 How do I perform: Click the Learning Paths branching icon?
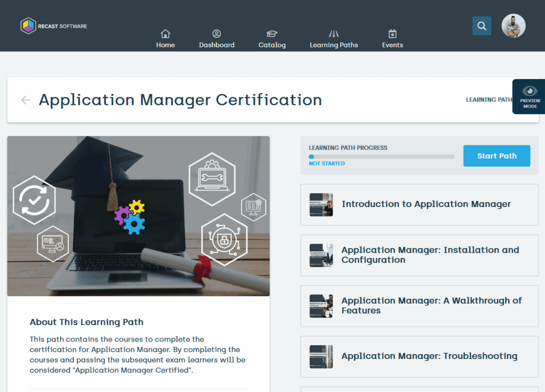pyautogui.click(x=334, y=34)
